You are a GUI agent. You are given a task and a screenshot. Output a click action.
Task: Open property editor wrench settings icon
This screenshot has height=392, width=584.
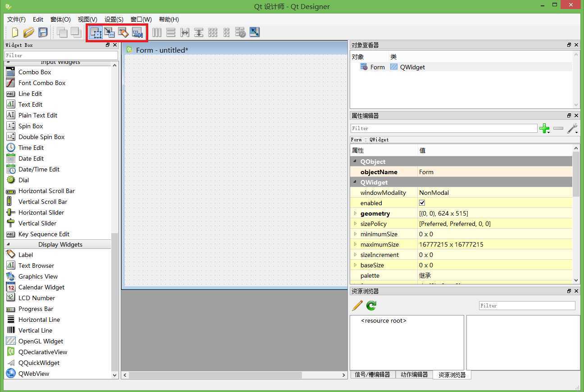572,129
